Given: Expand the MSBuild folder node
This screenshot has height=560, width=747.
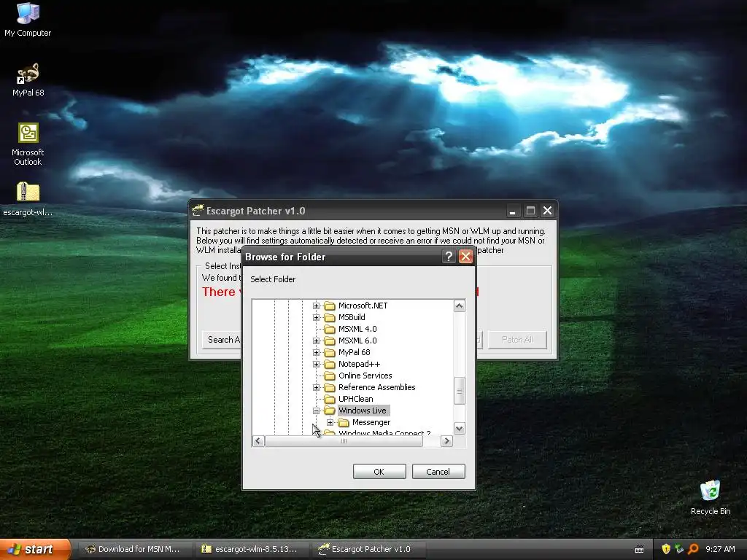Looking at the screenshot, I should pyautogui.click(x=316, y=317).
